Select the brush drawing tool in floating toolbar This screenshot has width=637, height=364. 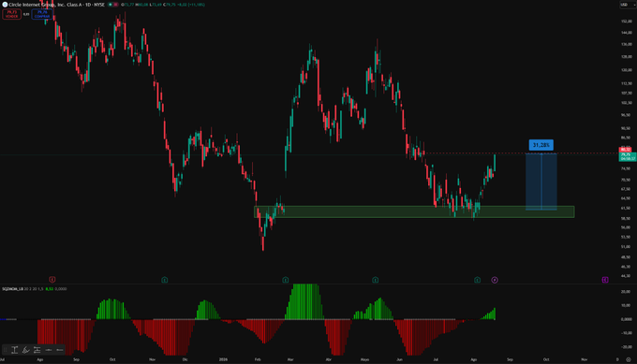[25, 350]
